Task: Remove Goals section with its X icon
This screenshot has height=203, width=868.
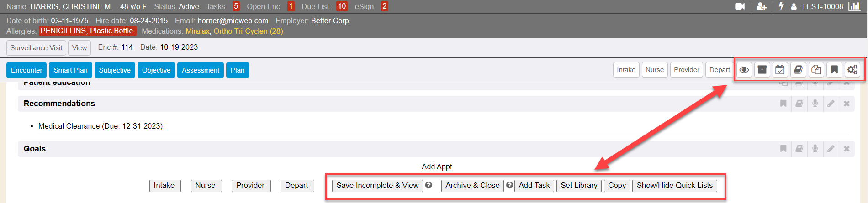Action: pos(847,149)
